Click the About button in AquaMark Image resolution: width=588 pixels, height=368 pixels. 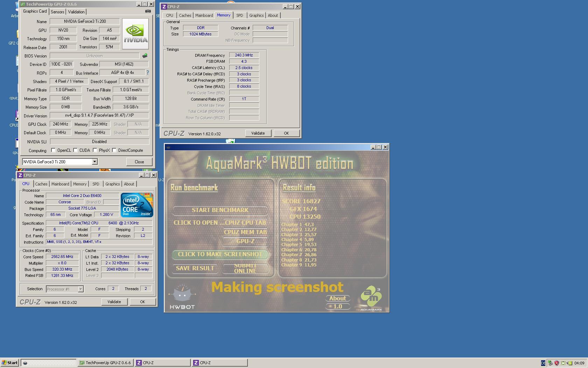pyautogui.click(x=338, y=299)
